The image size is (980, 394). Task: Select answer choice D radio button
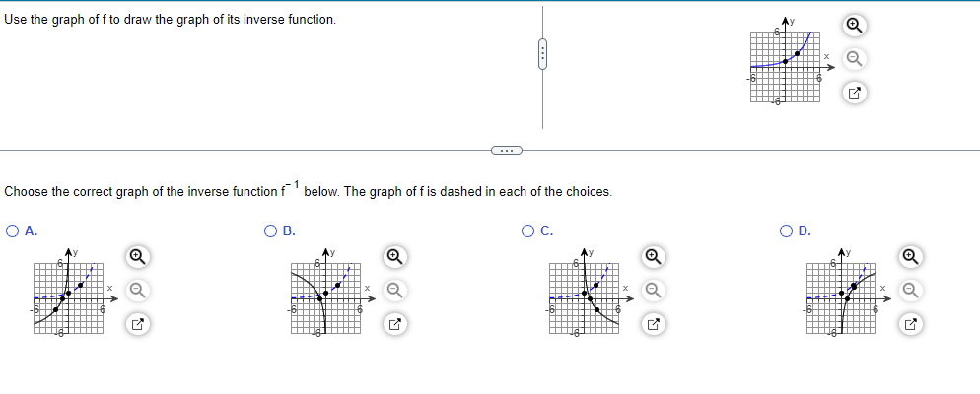coord(787,231)
